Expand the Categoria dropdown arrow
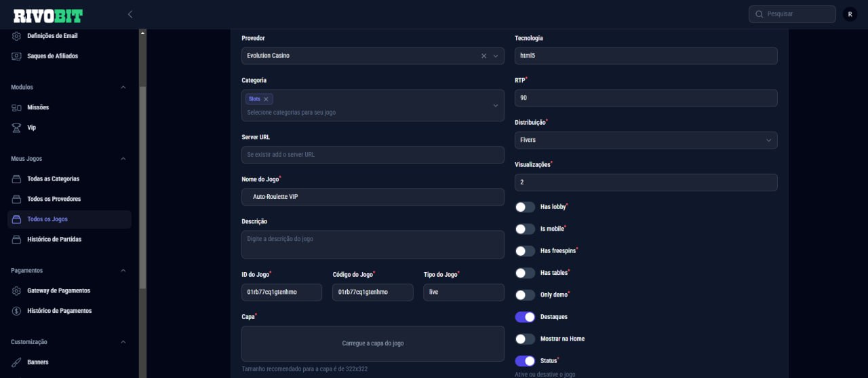The height and width of the screenshot is (378, 868). coord(495,106)
